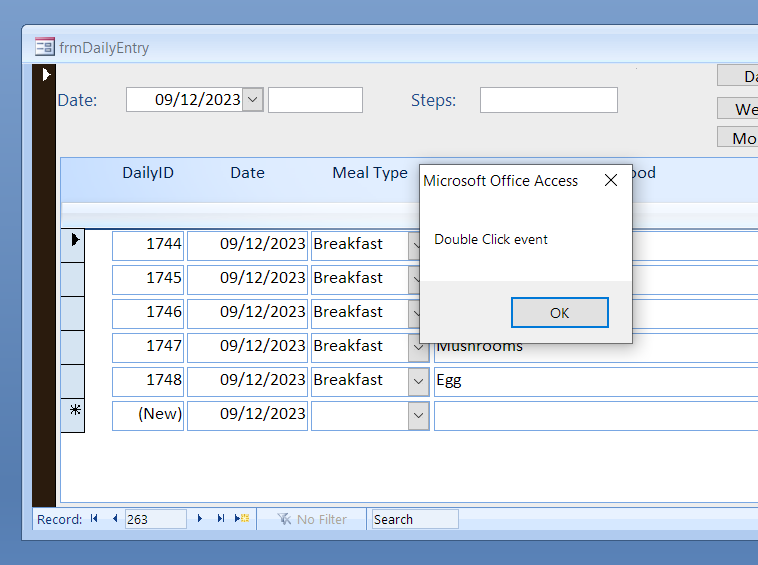Image resolution: width=758 pixels, height=565 pixels.
Task: Click OK in the Access message box
Action: (559, 313)
